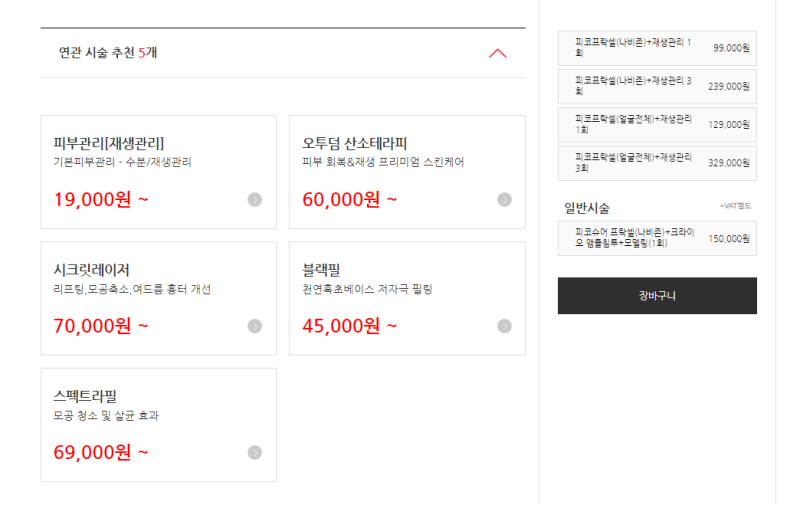The width and height of the screenshot is (800, 505).
Task: Click arrow icon on 스펙트라필 card
Action: [x=255, y=452]
